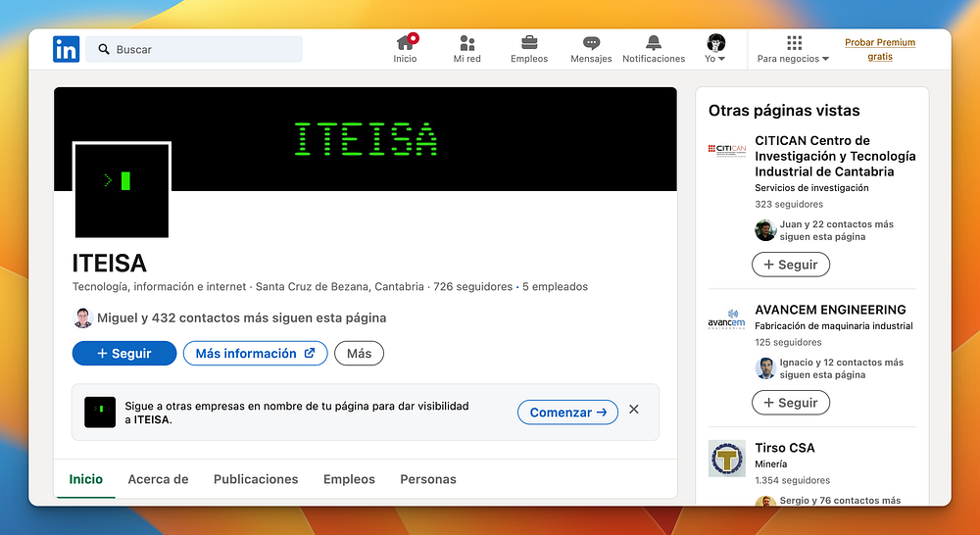This screenshot has width=980, height=535.
Task: Click the LinkedIn logo icon
Action: tap(67, 49)
